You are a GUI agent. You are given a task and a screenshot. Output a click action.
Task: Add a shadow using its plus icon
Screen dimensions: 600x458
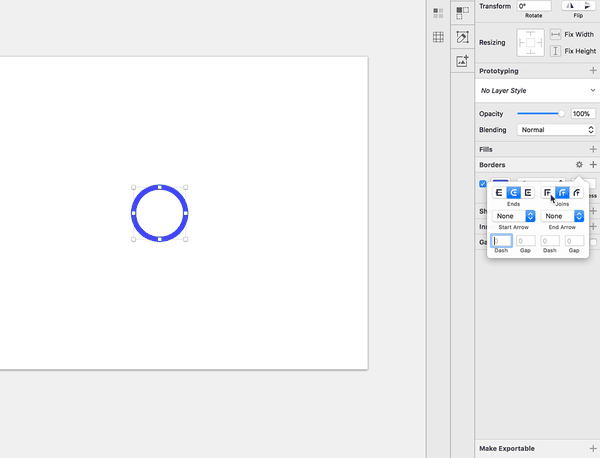[x=593, y=211]
